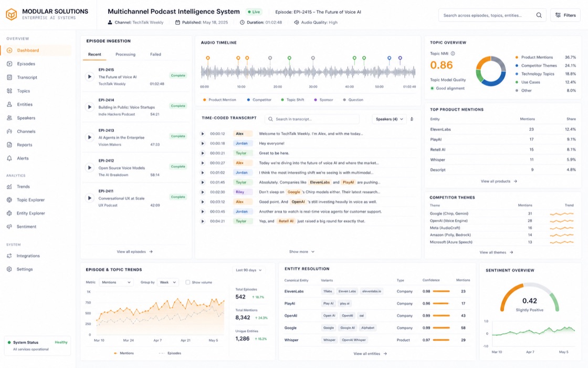Play transcript segment at 00:01:45
This screenshot has width=588, height=368.
coord(203,182)
